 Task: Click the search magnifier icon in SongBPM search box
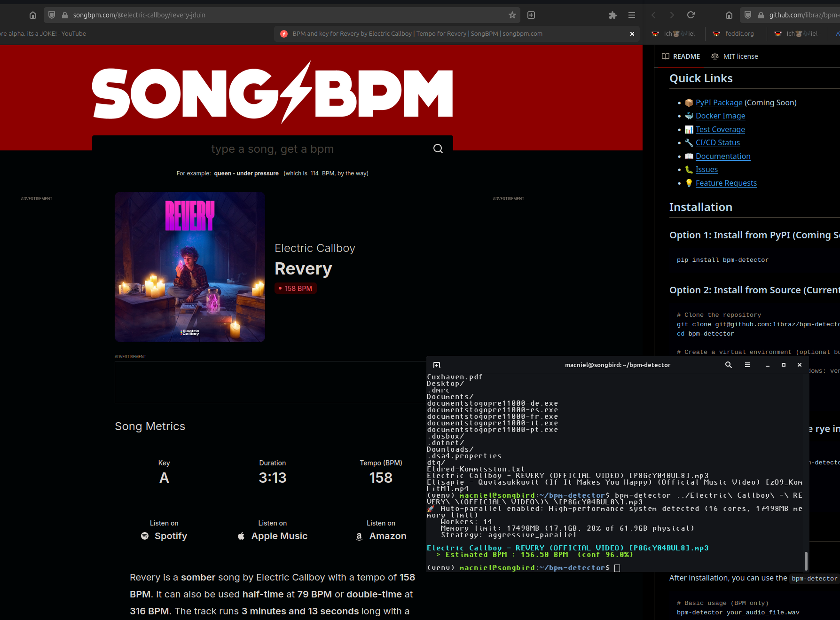[x=438, y=149]
